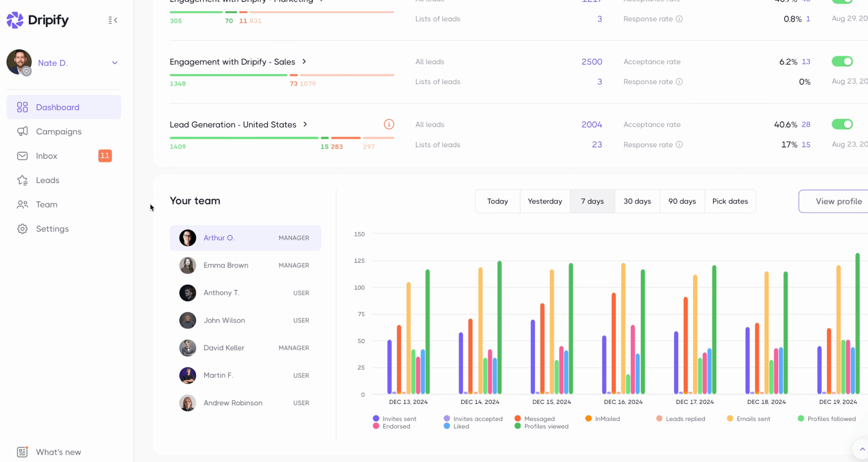Select the 90 days time range tab

[682, 201]
